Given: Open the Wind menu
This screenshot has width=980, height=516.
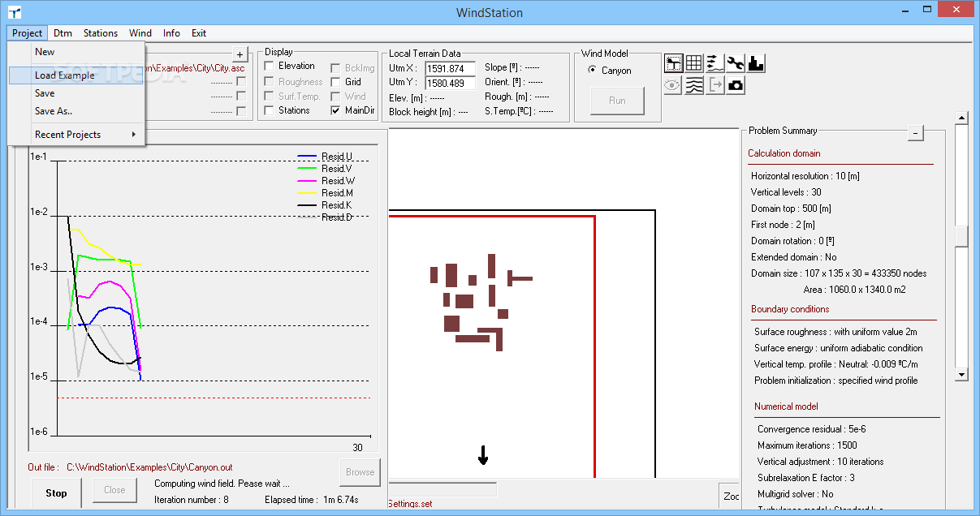Looking at the screenshot, I should 140,33.
